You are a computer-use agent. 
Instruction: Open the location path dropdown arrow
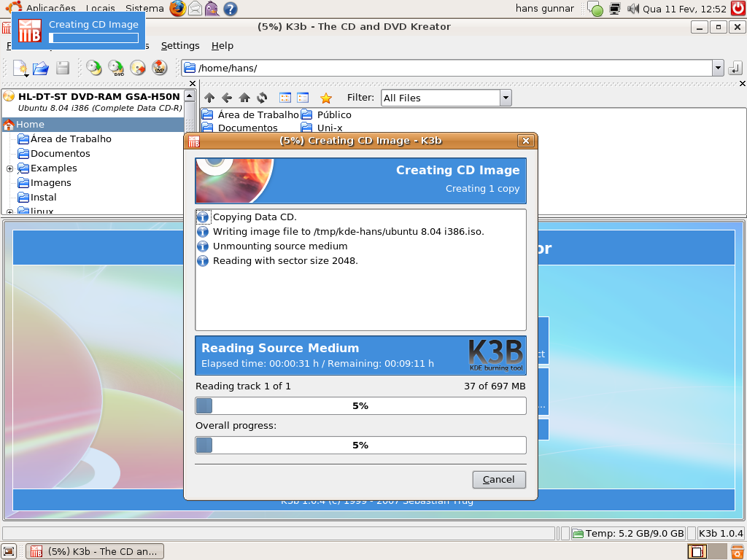coord(718,68)
